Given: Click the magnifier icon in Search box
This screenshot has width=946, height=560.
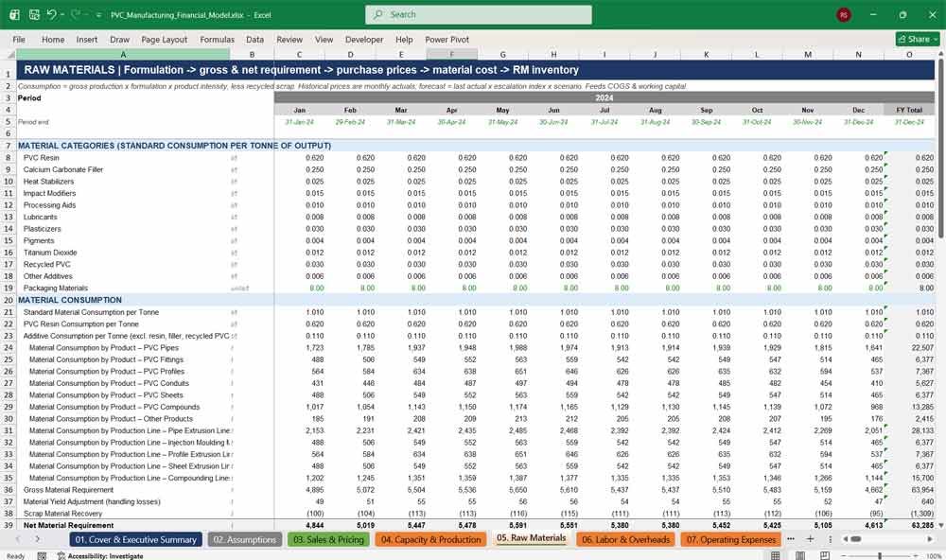Looking at the screenshot, I should click(378, 14).
